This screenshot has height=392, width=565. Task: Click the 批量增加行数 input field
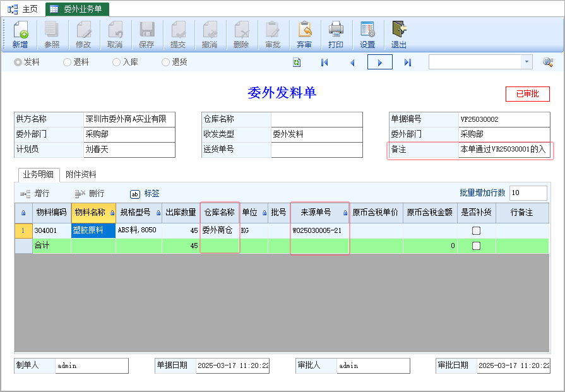click(528, 193)
